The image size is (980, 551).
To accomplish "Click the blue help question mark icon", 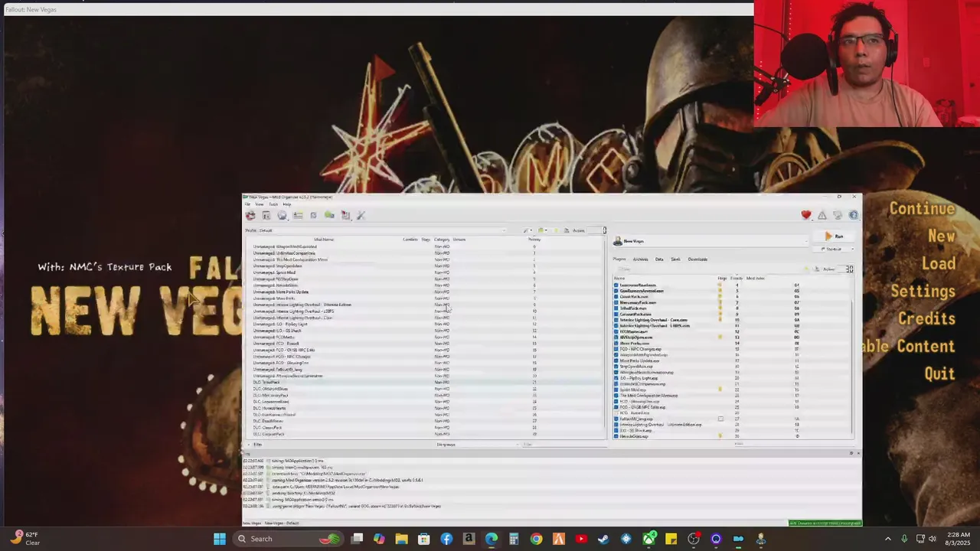I will tap(854, 215).
